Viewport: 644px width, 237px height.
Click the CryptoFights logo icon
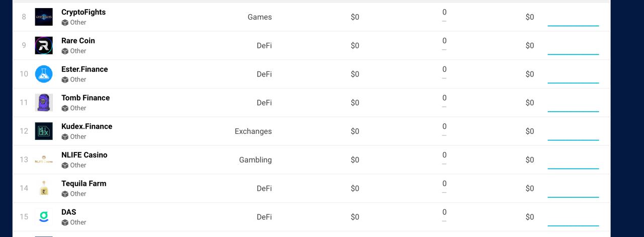point(44,17)
